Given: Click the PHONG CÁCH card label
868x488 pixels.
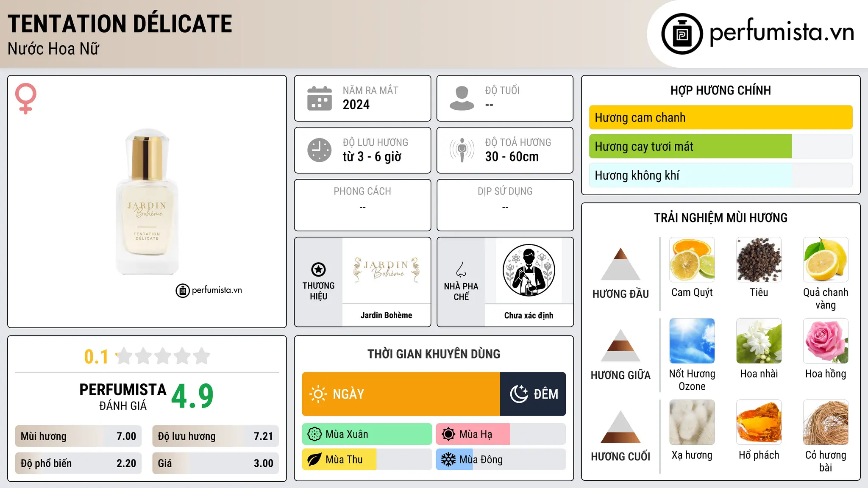Looking at the screenshot, I should click(x=362, y=191).
